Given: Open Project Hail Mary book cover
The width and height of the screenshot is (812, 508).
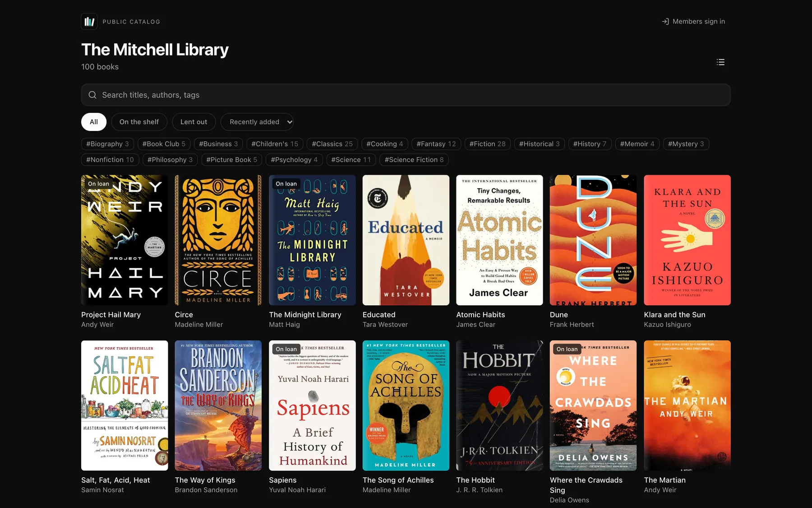Looking at the screenshot, I should click(x=125, y=240).
